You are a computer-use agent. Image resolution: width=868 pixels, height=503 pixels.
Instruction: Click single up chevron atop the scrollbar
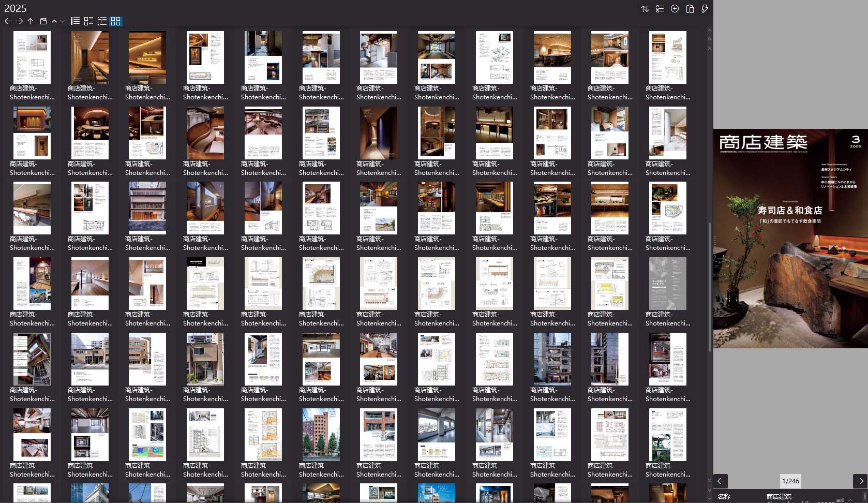point(710,31)
